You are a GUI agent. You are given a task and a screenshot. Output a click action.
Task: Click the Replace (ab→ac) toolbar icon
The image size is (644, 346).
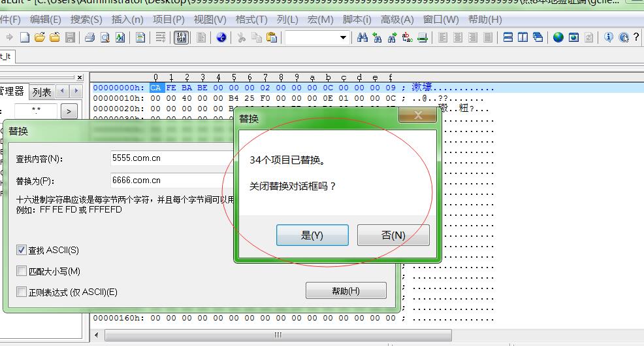tap(408, 38)
